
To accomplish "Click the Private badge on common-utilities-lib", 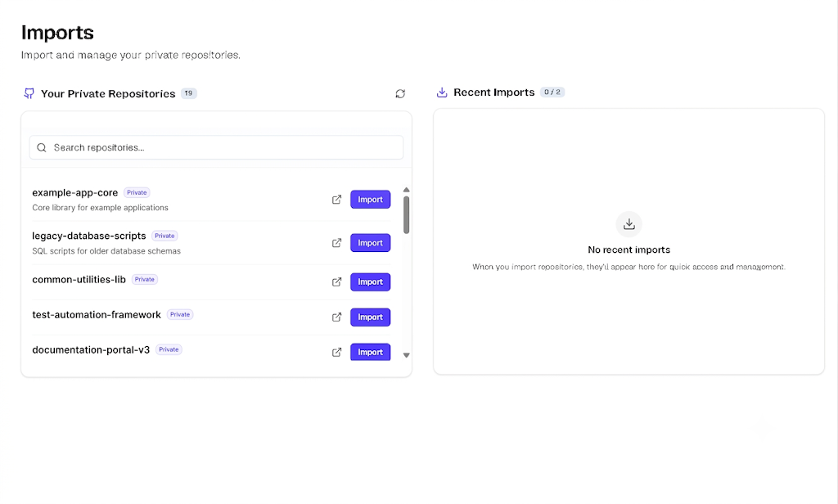I will [x=144, y=280].
